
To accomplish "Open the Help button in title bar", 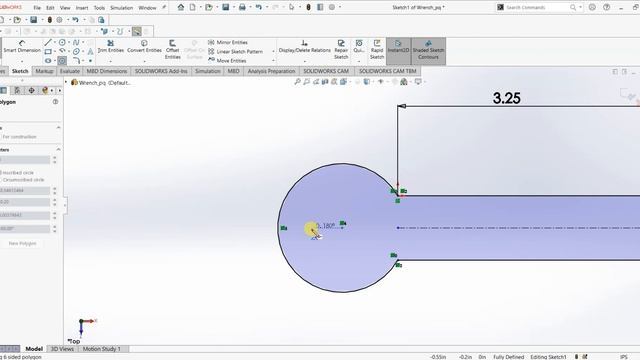I will (x=607, y=7).
